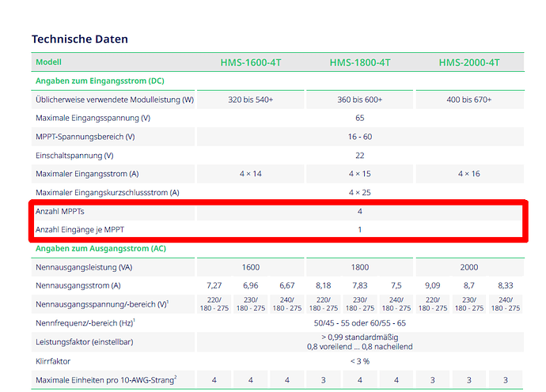546x392 pixels.
Task: Click the HMS-2000-4T column header
Action: click(469, 62)
